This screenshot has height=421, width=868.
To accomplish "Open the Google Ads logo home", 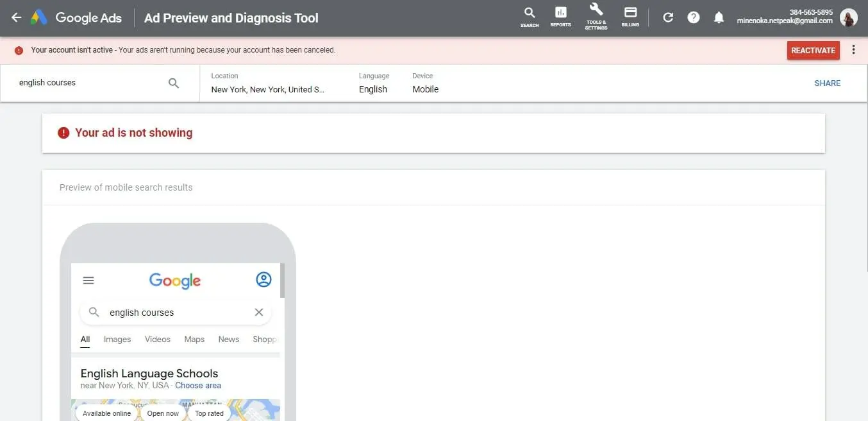I will [76, 18].
